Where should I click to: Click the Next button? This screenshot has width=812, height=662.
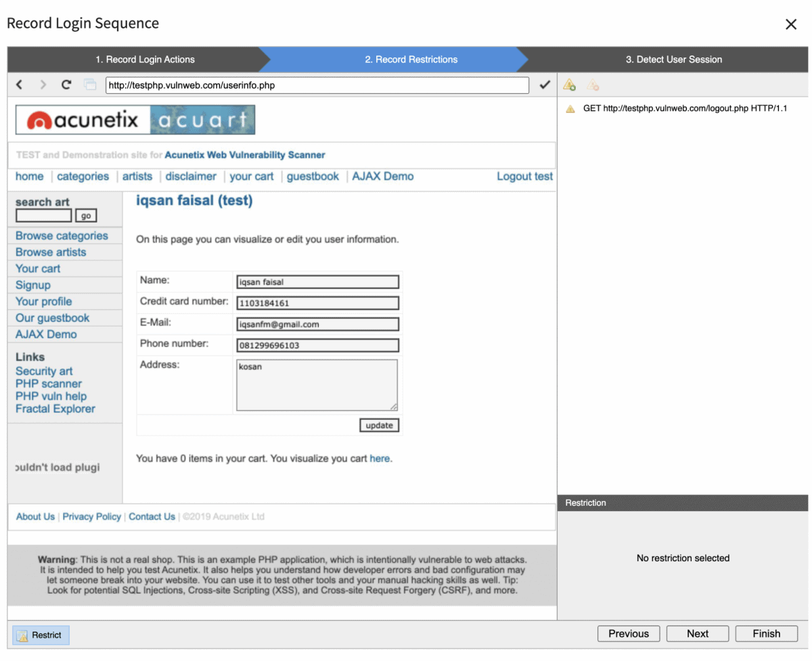coord(698,634)
